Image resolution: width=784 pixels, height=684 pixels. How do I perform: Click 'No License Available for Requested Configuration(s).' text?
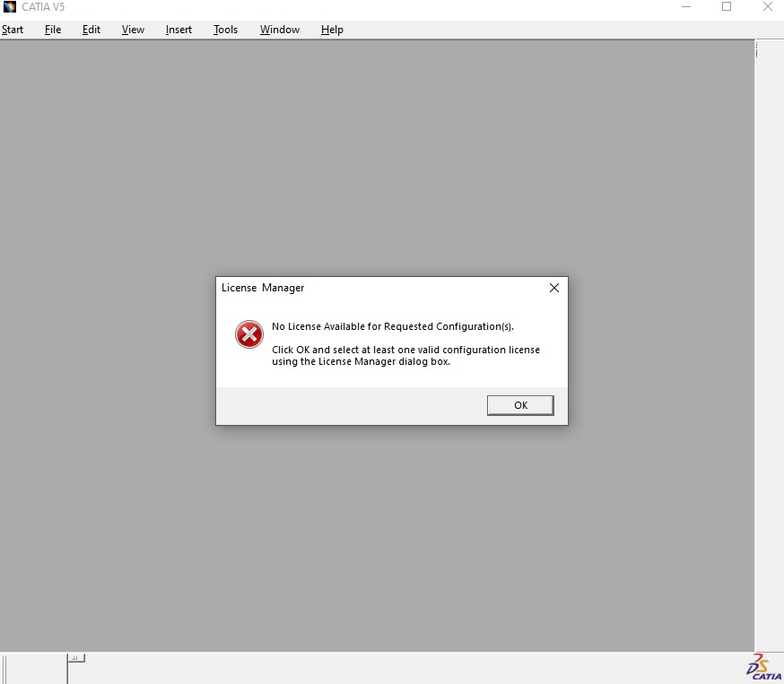(393, 326)
